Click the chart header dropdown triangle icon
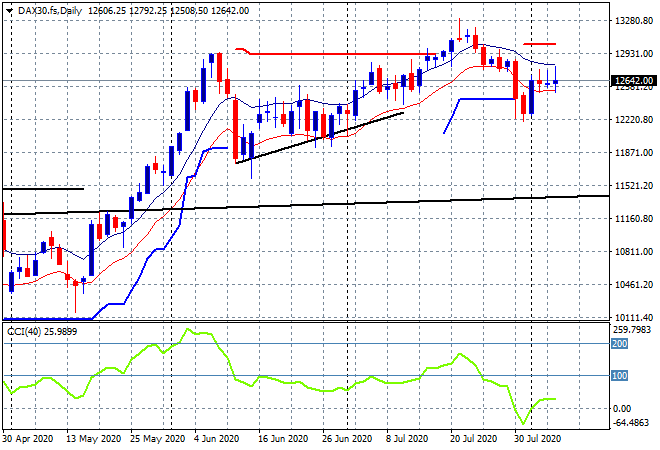Image resolution: width=660 pixels, height=450 pixels. pos(10,11)
